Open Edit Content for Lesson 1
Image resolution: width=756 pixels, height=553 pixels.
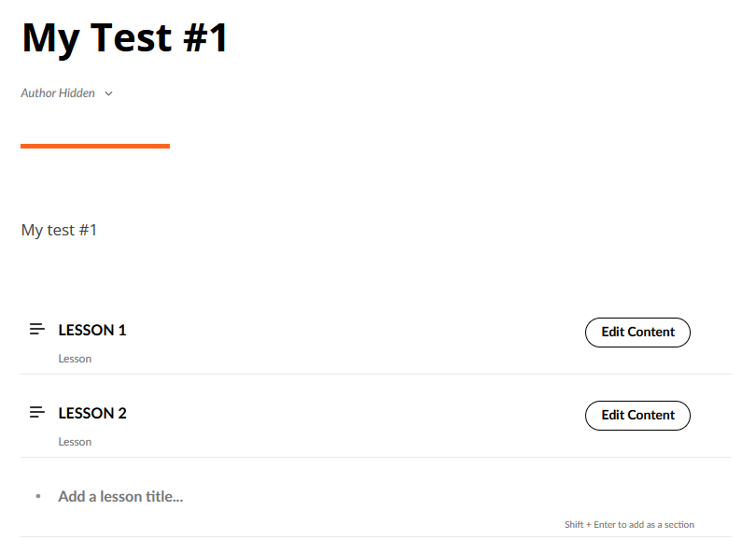click(x=637, y=333)
